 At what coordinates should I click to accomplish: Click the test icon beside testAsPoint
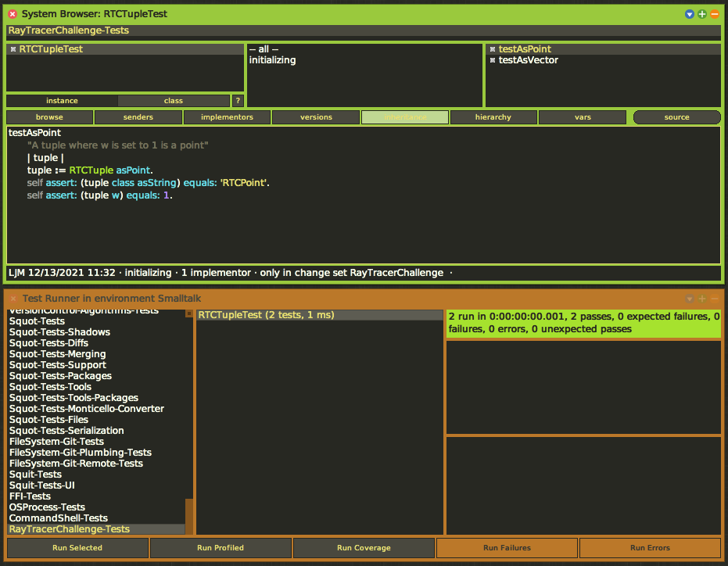[x=493, y=49]
